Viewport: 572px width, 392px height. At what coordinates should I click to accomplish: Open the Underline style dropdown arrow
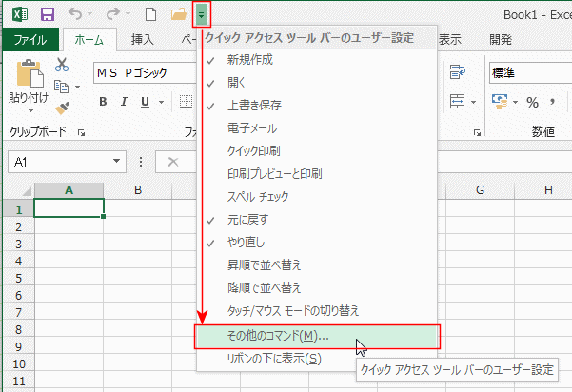click(x=161, y=102)
